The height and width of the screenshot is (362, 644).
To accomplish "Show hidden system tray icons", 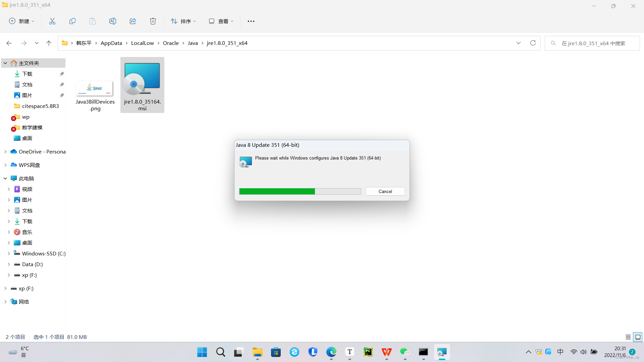I will [528, 352].
